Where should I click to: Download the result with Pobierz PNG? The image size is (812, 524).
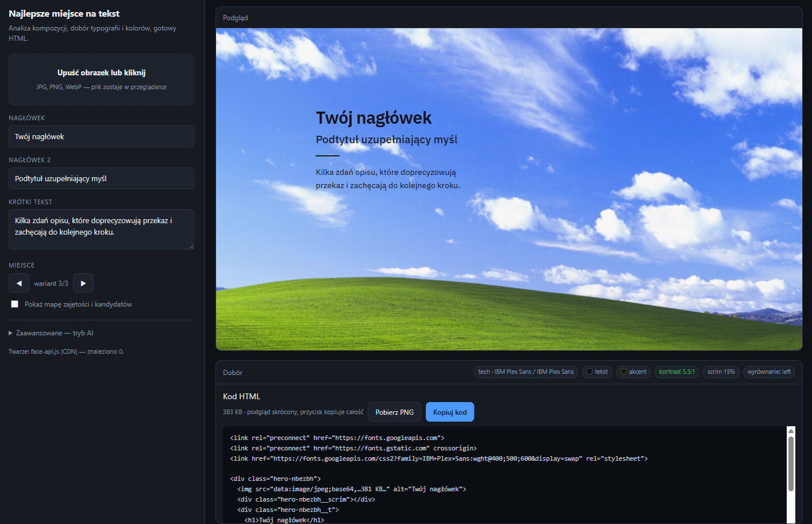[x=395, y=412]
